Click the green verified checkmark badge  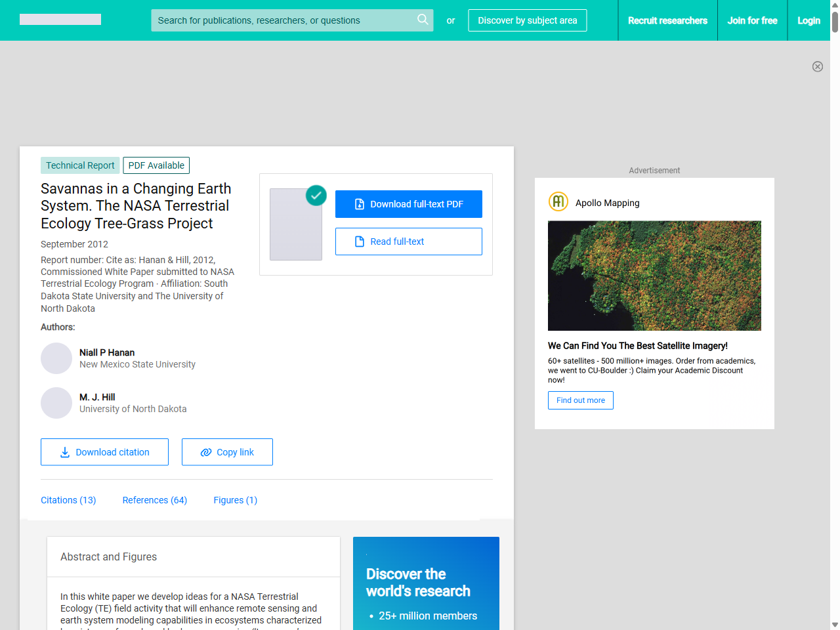[x=316, y=195]
